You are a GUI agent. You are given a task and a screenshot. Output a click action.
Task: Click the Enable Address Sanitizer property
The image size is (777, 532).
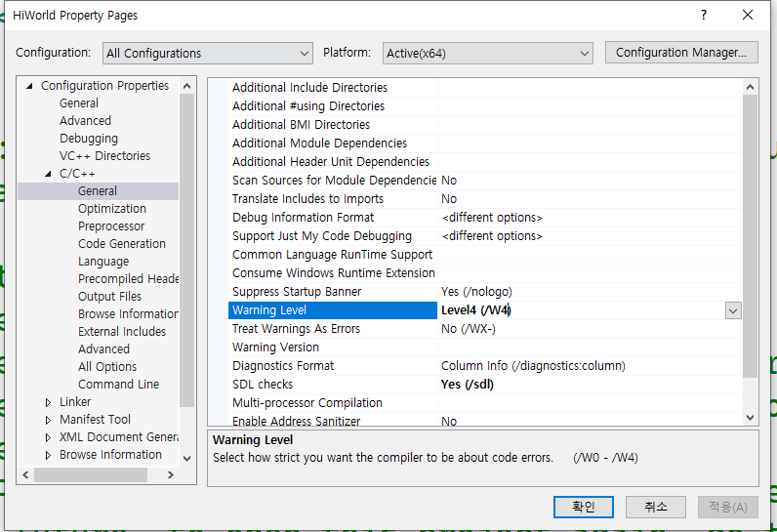(x=296, y=421)
